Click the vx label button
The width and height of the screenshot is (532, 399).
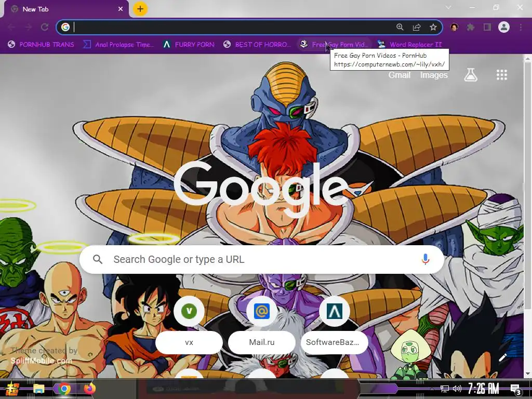[189, 342]
